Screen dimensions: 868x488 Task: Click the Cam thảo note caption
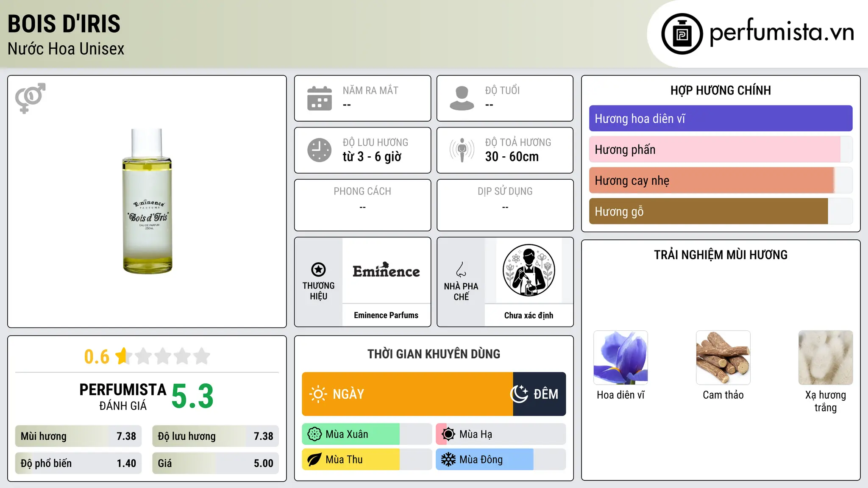coord(723,395)
